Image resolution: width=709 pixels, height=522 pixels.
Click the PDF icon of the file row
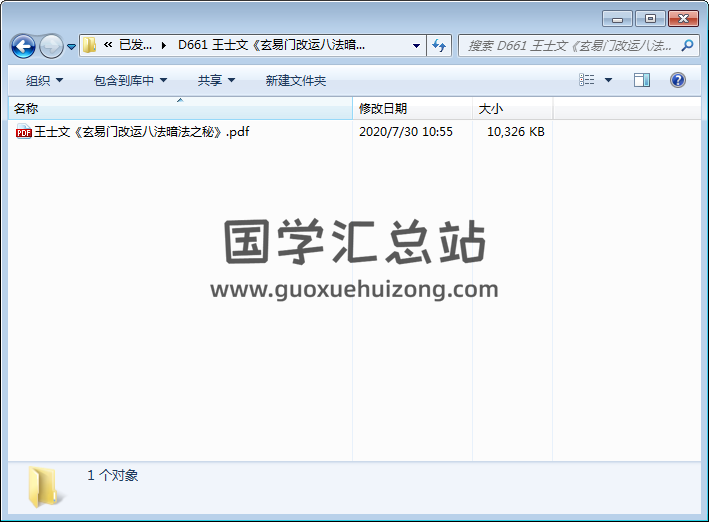point(24,132)
